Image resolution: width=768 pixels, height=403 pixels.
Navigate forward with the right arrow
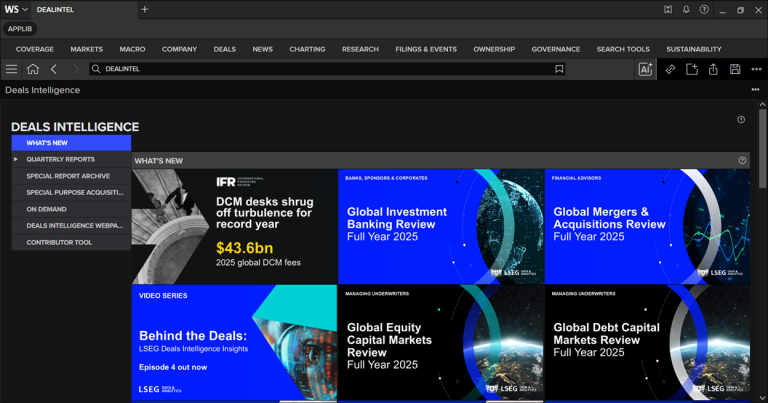pyautogui.click(x=75, y=69)
